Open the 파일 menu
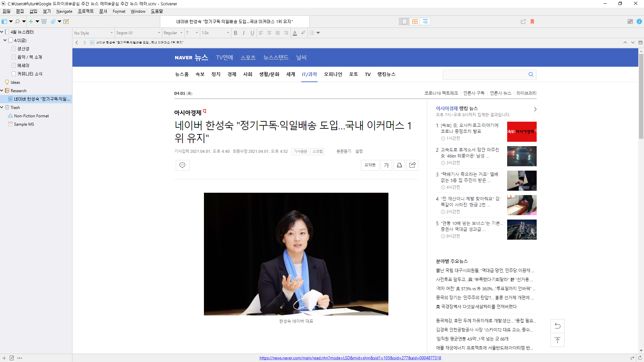The height and width of the screenshot is (362, 644). 7,11
